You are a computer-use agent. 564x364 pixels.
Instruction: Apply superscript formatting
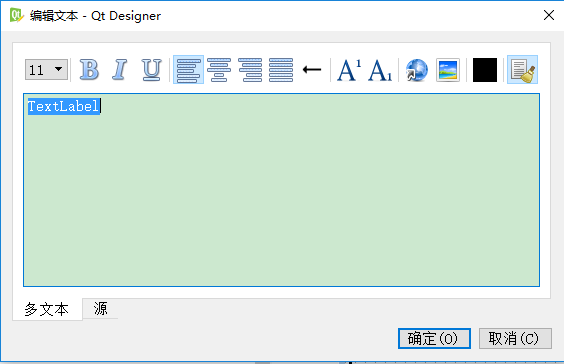pos(349,69)
